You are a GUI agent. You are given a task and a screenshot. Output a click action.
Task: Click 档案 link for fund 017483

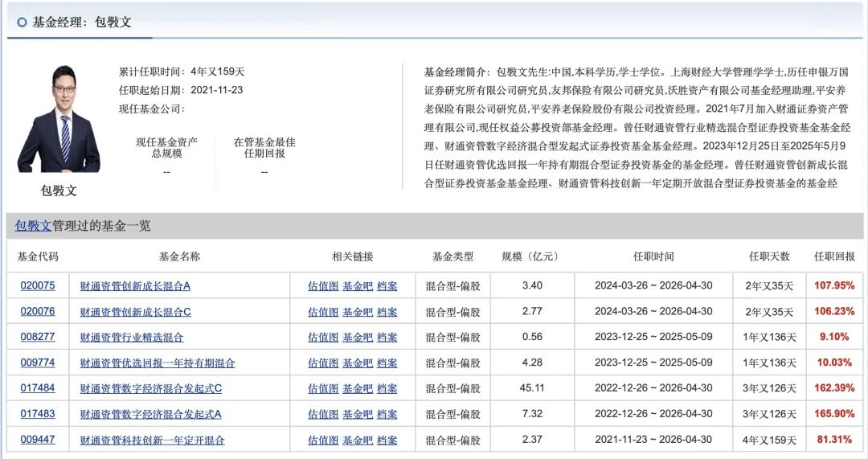click(x=387, y=414)
